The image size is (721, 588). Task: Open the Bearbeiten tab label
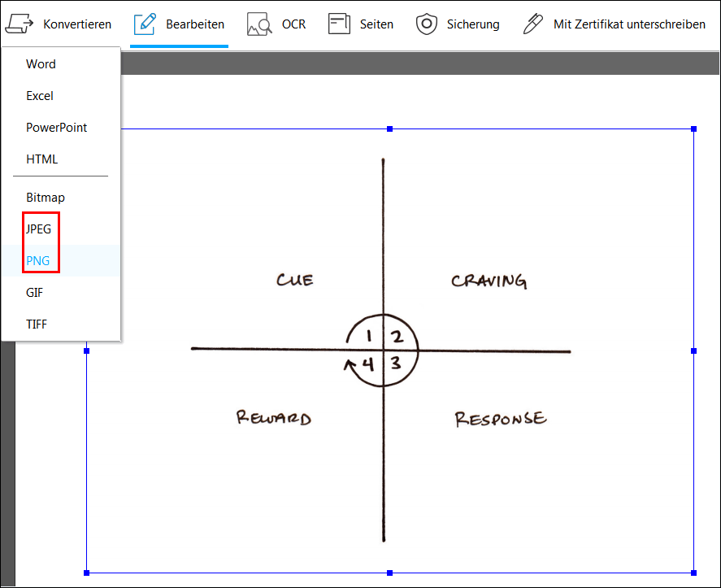click(x=195, y=24)
